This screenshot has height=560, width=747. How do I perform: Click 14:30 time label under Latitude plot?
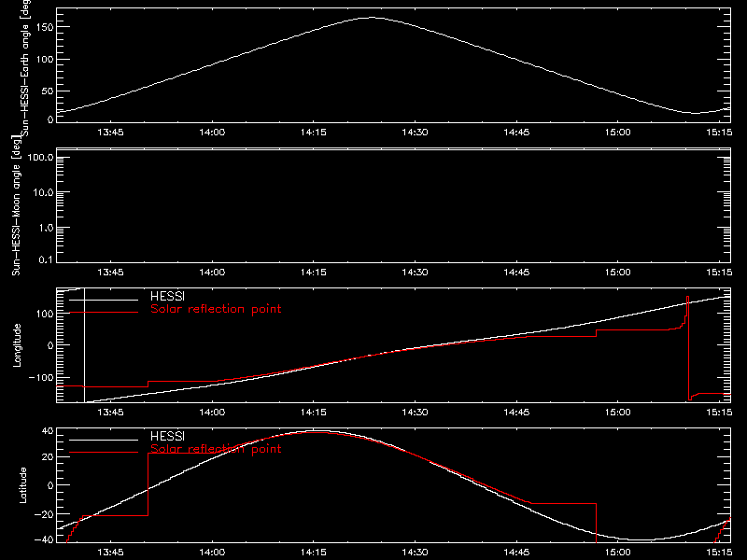[x=415, y=552]
